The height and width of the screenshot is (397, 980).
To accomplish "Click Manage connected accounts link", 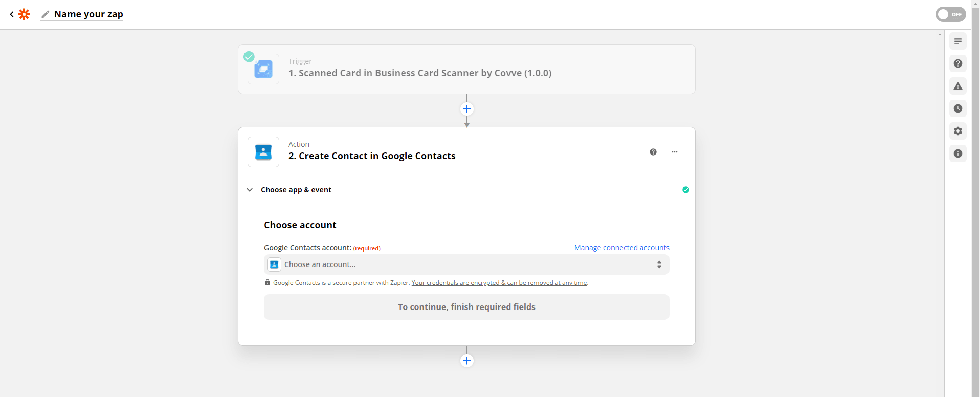I will [x=621, y=248].
